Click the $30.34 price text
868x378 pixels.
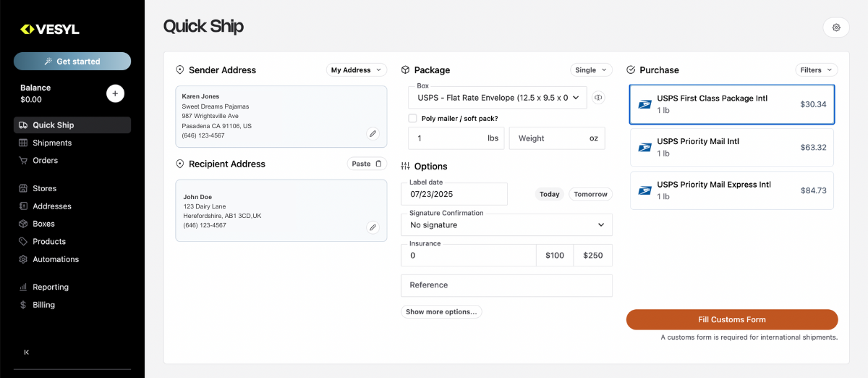pos(813,104)
